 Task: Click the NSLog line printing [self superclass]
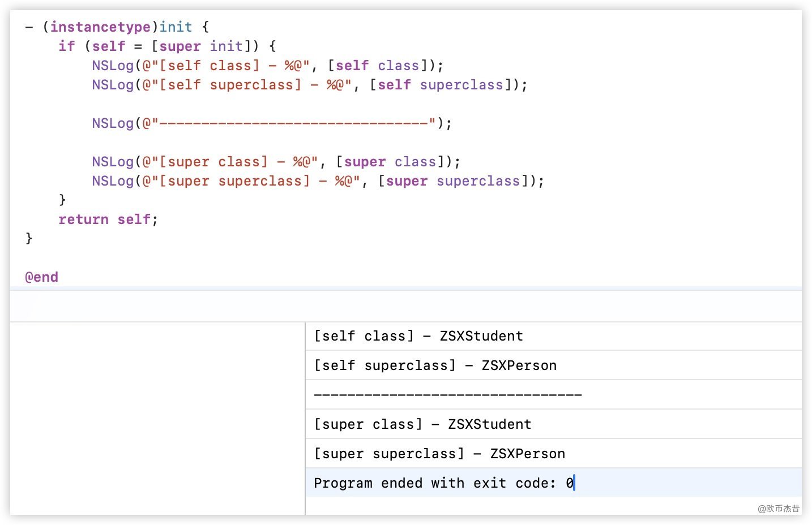coord(309,85)
